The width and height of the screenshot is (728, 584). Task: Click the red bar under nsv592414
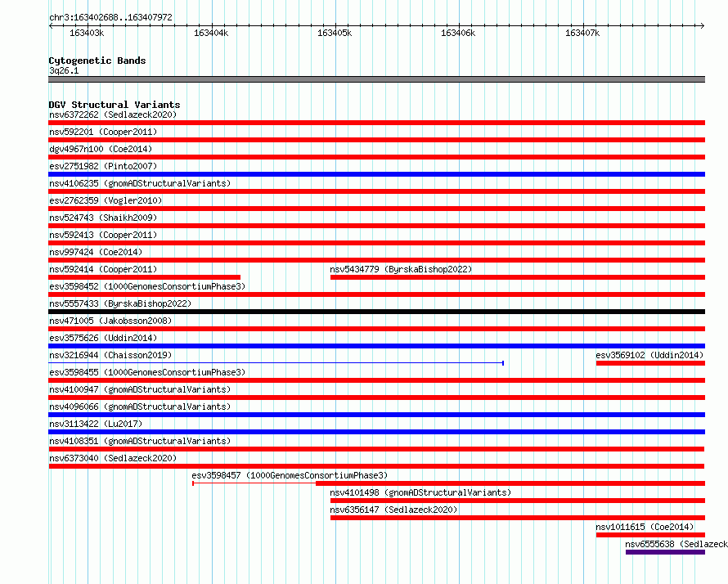(x=145, y=277)
